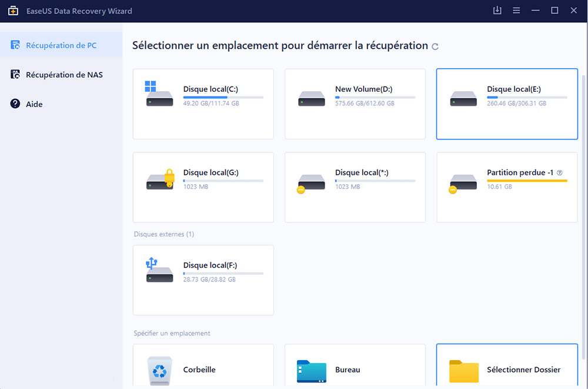Click the vertical scrollbar of the drive list
Image resolution: width=588 pixels, height=389 pixels.
[x=583, y=217]
